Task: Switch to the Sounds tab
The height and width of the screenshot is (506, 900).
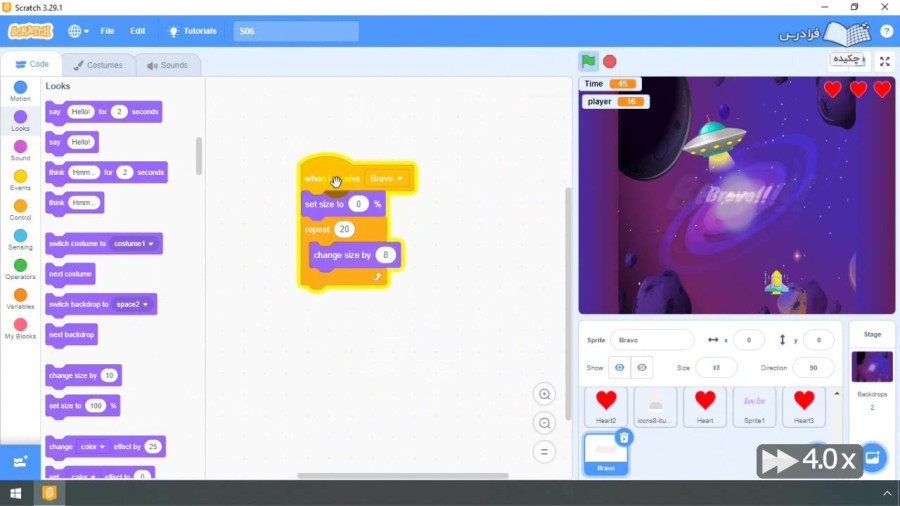Action: pos(167,65)
